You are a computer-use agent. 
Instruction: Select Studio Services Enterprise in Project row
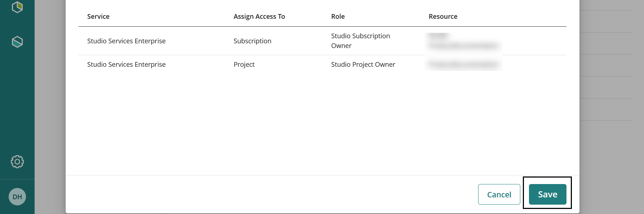126,65
